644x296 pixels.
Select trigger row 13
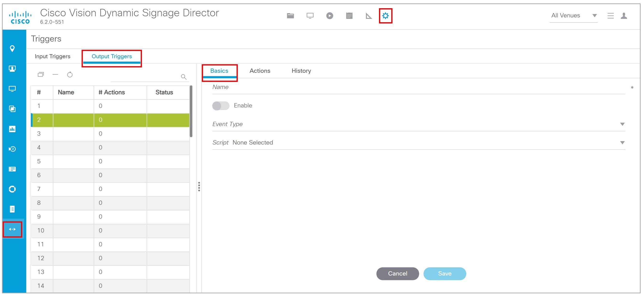point(110,272)
